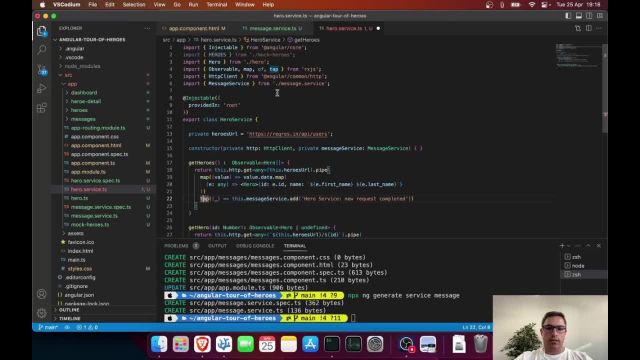Open the Terminal menu in menu bar
Viewport: 640px width, 360px height.
216,5
